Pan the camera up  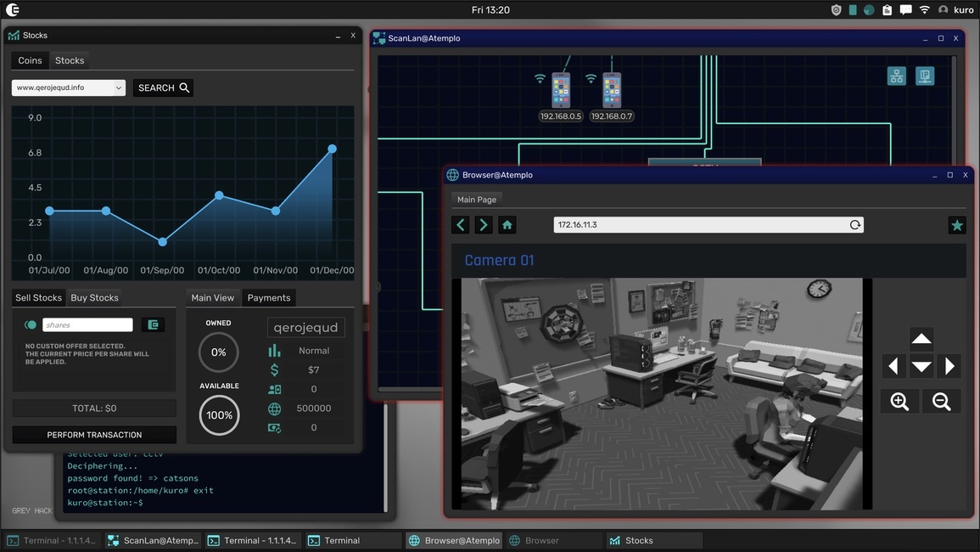921,340
